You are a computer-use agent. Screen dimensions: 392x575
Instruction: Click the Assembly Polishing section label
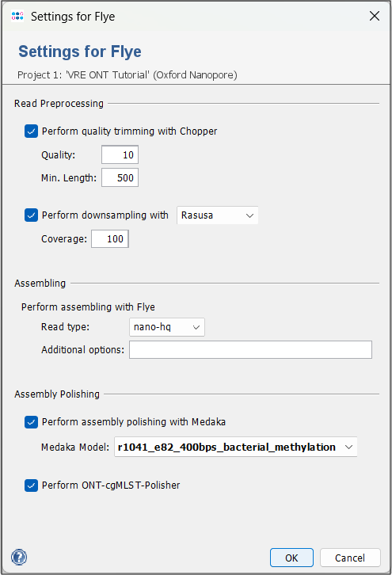click(57, 394)
